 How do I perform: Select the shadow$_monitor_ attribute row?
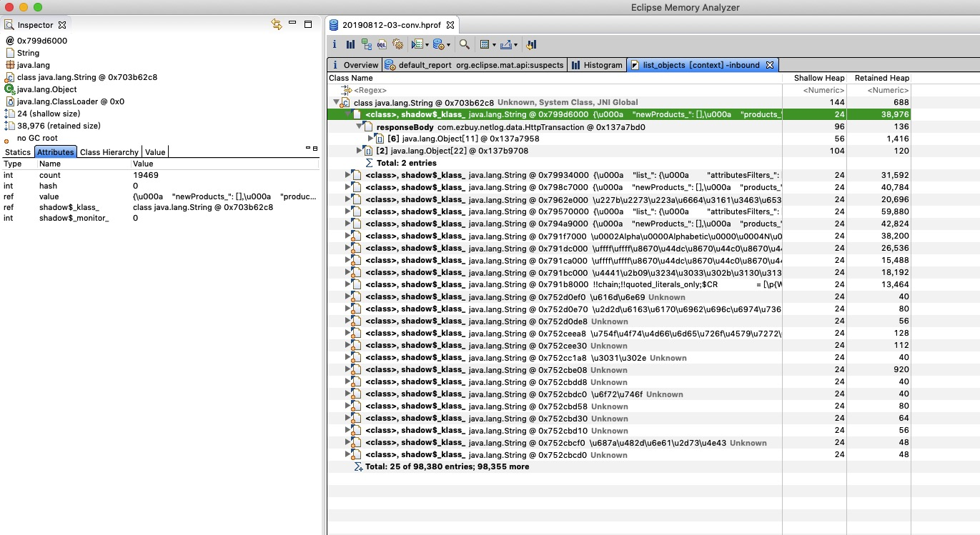tap(160, 218)
